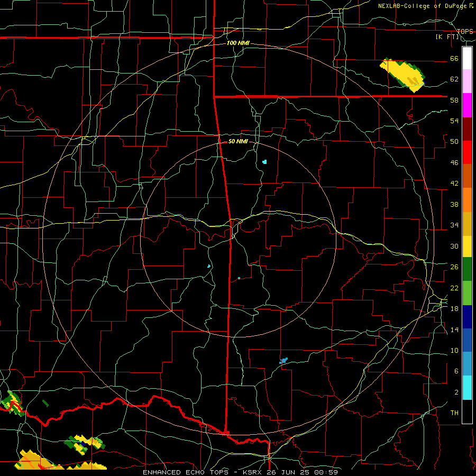The width and height of the screenshot is (476, 476).
Task: Click the 26 JUN 25 date stamp
Action: coord(288,472)
